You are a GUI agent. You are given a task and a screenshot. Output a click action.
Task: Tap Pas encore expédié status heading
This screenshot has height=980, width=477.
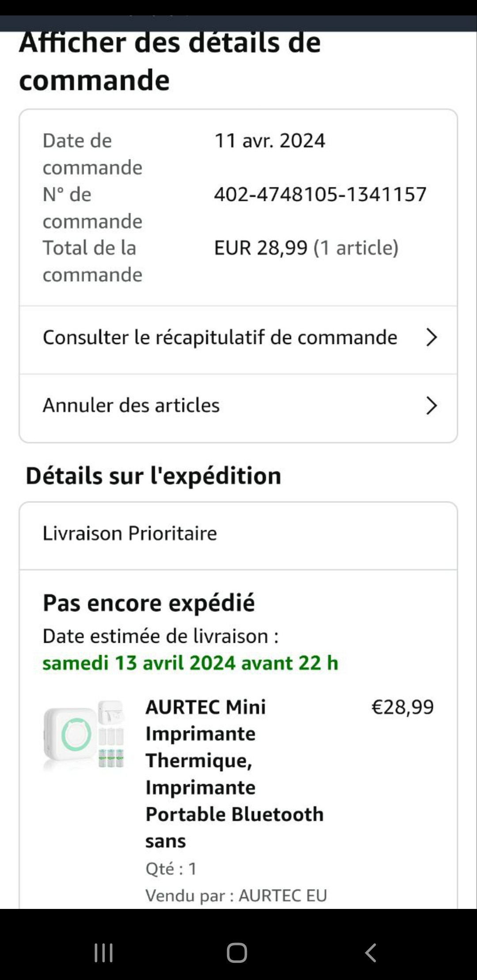point(149,603)
